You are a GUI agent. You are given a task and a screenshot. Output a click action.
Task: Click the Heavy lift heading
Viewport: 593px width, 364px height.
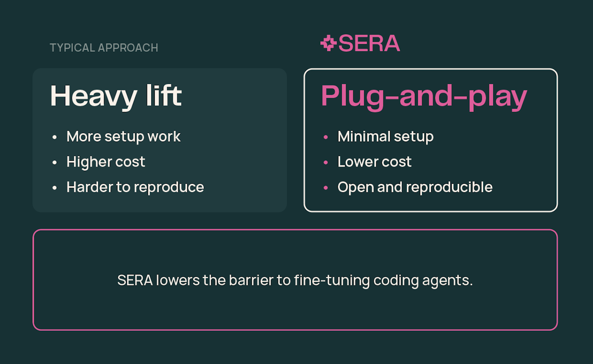tap(116, 96)
